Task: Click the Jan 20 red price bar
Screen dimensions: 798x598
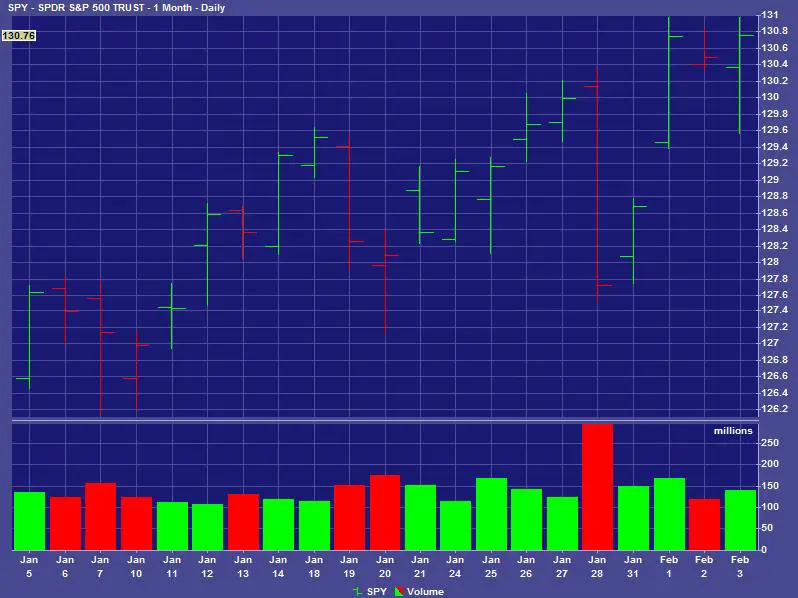Action: pos(385,282)
